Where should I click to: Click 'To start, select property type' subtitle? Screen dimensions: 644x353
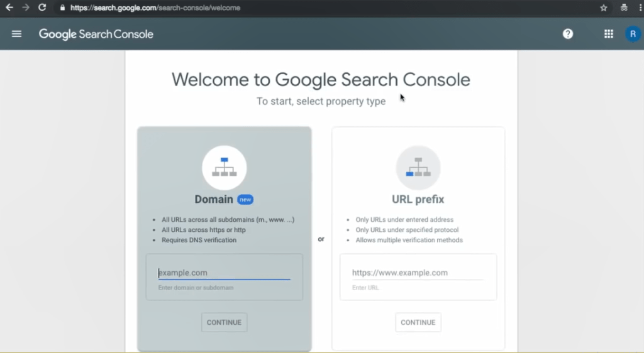(321, 101)
